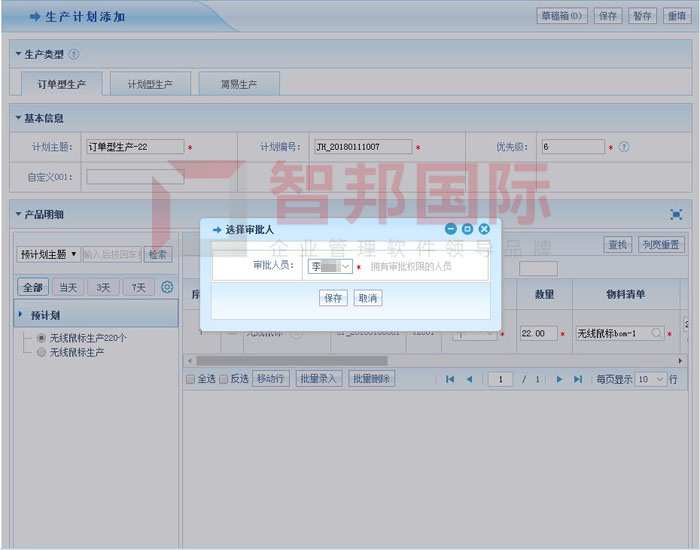Click the help icon next to 优先级
Viewport: 700px width, 550px height.
click(624, 147)
